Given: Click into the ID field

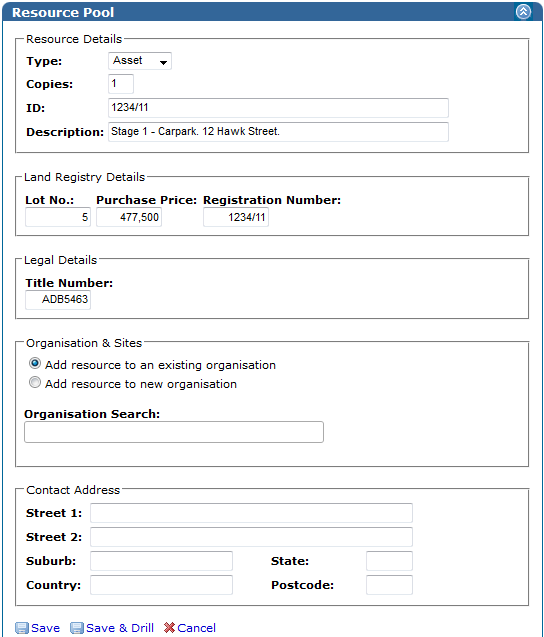Looking at the screenshot, I should click(x=278, y=108).
